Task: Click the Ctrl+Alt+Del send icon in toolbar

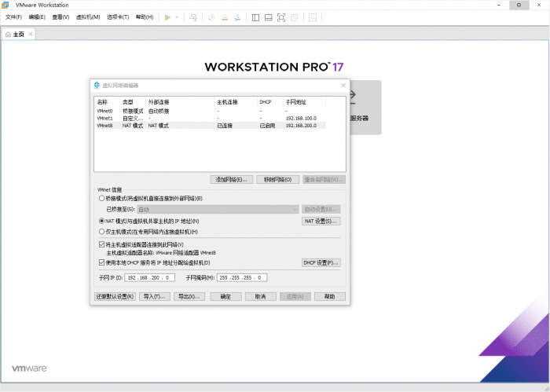Action: pos(193,16)
